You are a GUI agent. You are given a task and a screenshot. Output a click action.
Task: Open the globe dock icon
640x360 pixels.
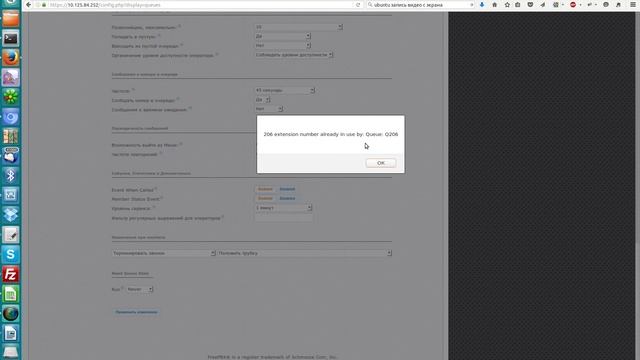(x=11, y=313)
